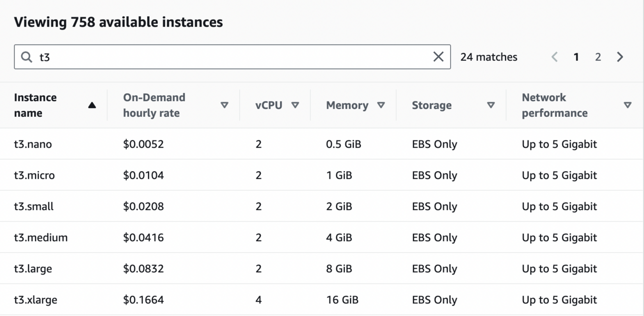Screen dimensions: 644x316
Task: Sort by Memory column arrow
Action: 381,105
